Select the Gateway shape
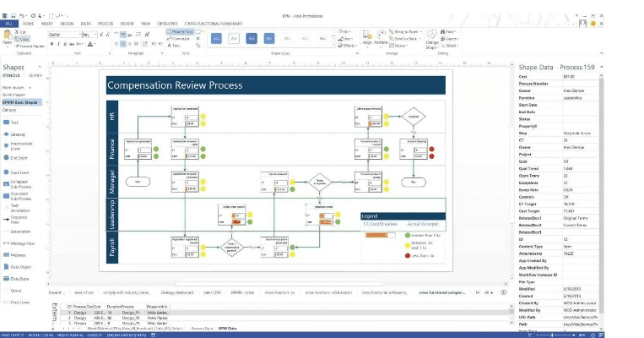 pos(17,134)
